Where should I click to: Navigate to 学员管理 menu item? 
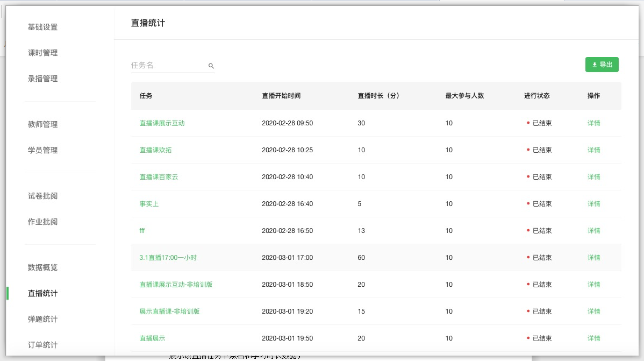point(42,150)
